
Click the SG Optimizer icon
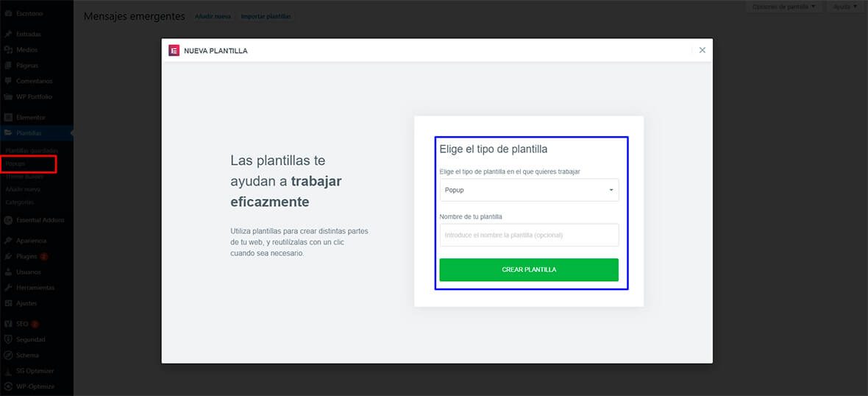tap(8, 370)
